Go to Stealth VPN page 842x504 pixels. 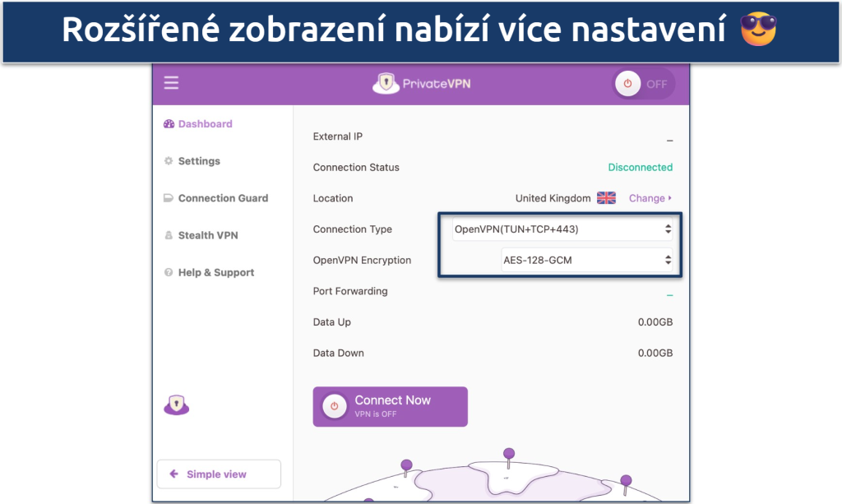pyautogui.click(x=208, y=236)
